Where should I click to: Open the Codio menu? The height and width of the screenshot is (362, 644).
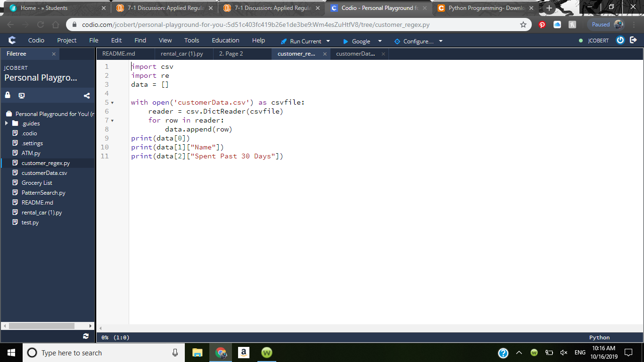(x=36, y=41)
